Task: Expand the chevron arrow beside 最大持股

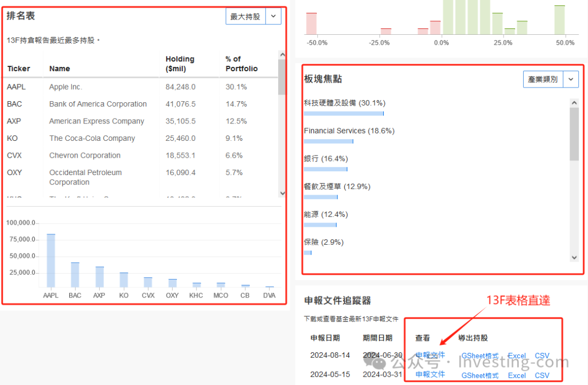Action: (273, 16)
